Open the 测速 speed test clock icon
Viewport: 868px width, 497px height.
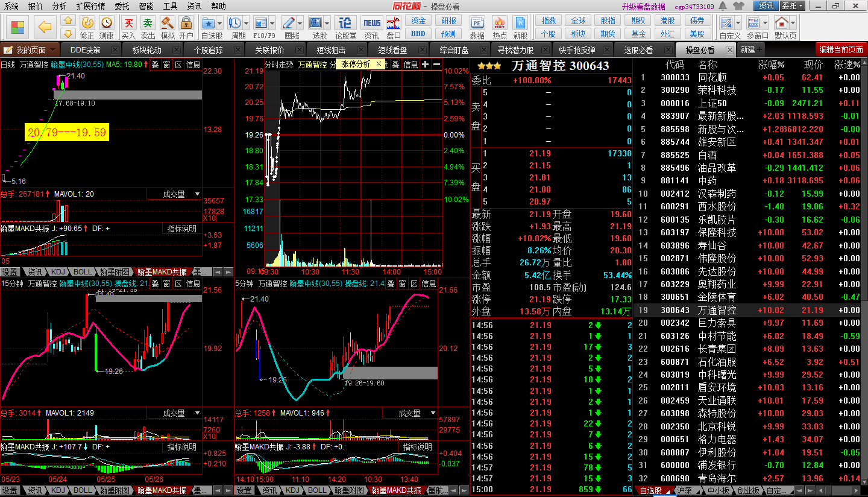(x=106, y=22)
